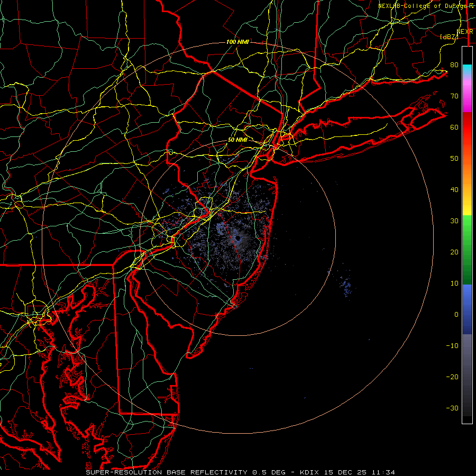Click the -30 value on the dBZ scale
Viewport: 476px width, 476px height.
(x=452, y=408)
